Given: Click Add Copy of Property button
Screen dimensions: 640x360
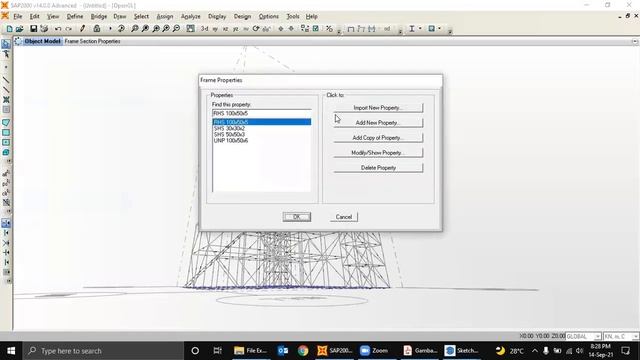Looking at the screenshot, I should pyautogui.click(x=378, y=138).
